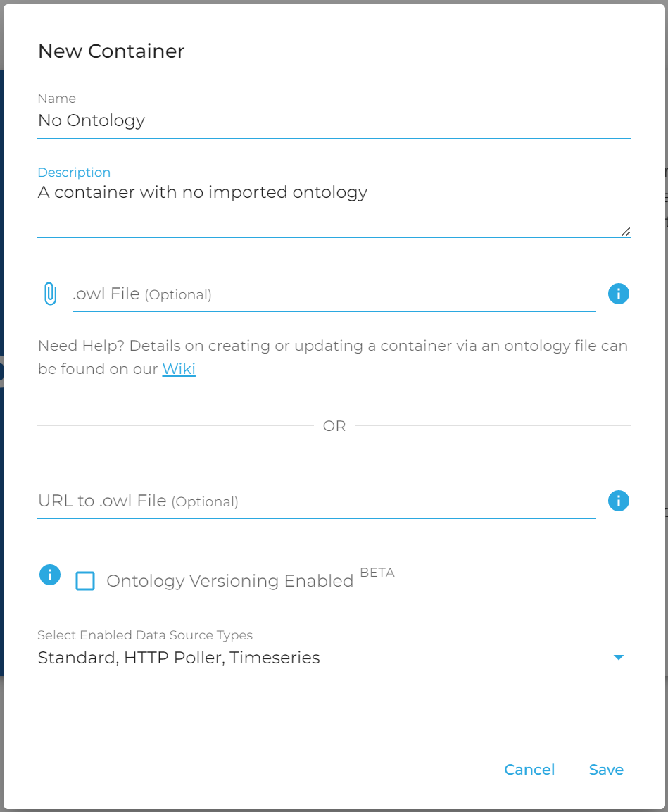Click the "OR" divider text
668x812 pixels.
click(x=334, y=426)
